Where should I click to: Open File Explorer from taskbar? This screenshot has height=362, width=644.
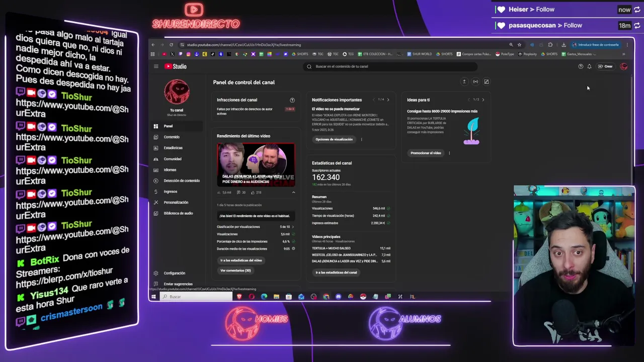click(x=276, y=297)
